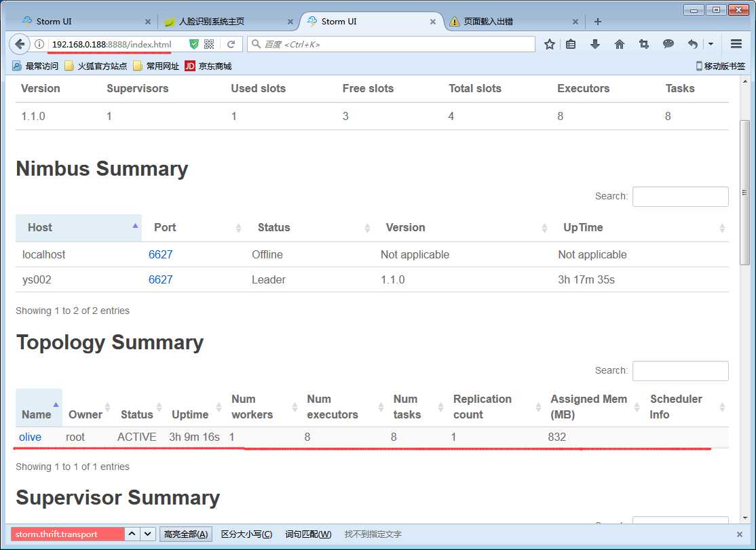Image resolution: width=756 pixels, height=550 pixels.
Task: Sort topologies by Replication count
Action: [x=495, y=408]
